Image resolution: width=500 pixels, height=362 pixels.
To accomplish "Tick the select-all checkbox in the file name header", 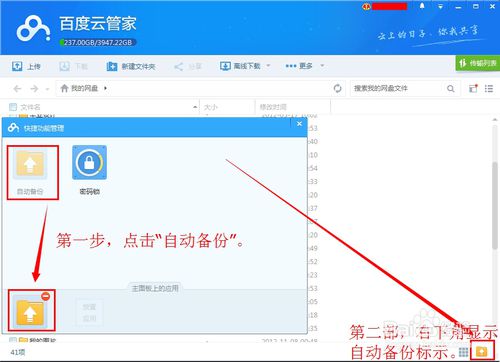I will click(13, 107).
